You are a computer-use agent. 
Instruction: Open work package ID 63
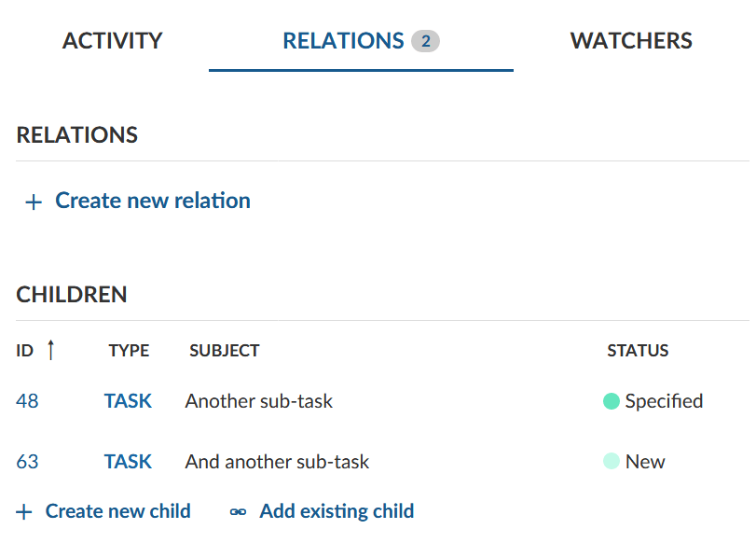27,461
